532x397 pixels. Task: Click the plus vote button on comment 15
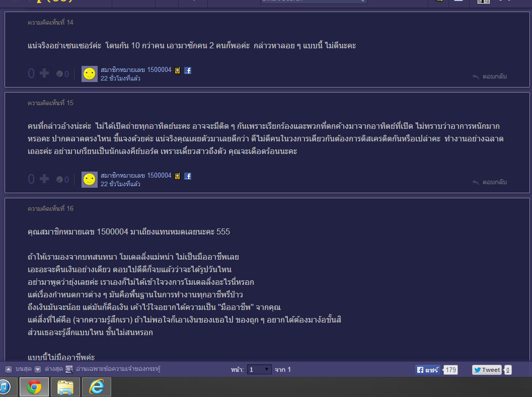(x=44, y=179)
